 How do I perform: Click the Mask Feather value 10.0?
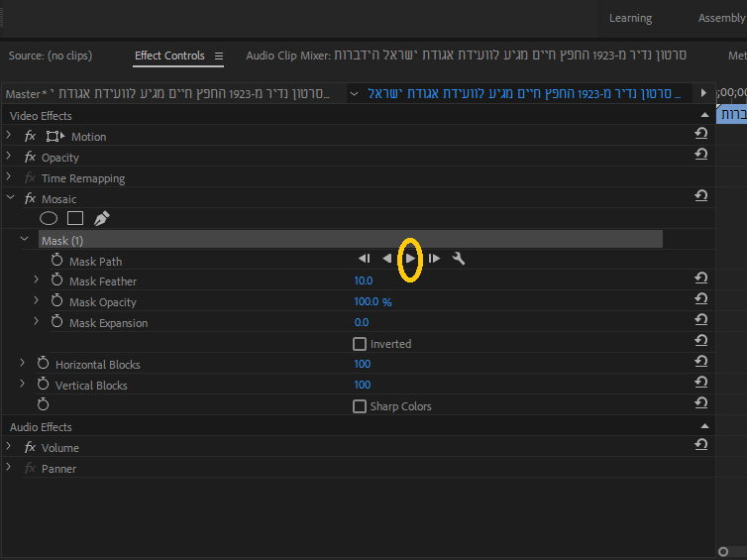[363, 280]
